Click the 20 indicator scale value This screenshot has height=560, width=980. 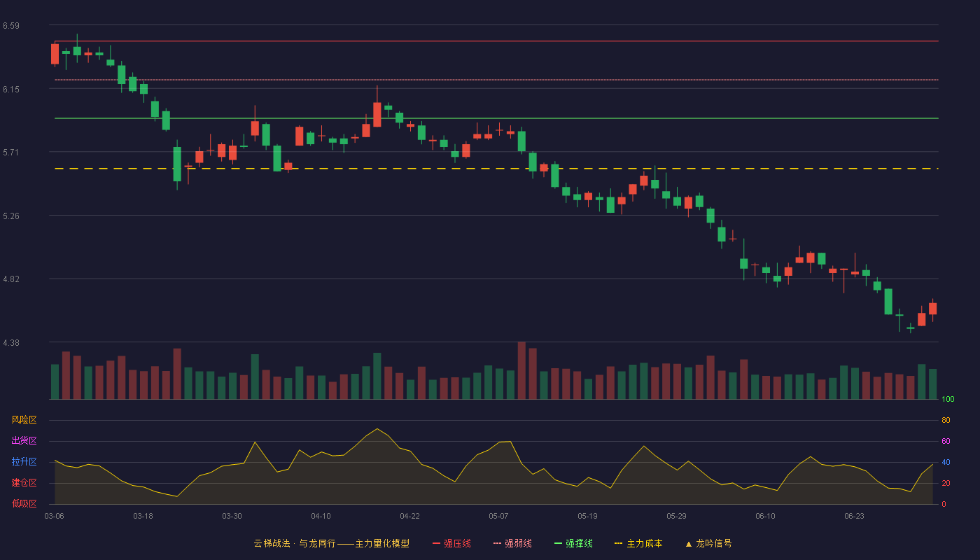(946, 484)
